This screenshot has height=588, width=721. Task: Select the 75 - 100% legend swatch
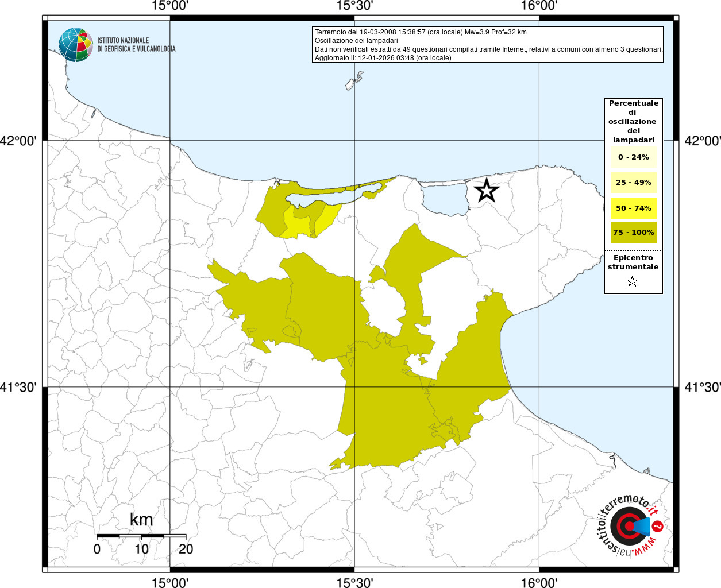pos(634,233)
